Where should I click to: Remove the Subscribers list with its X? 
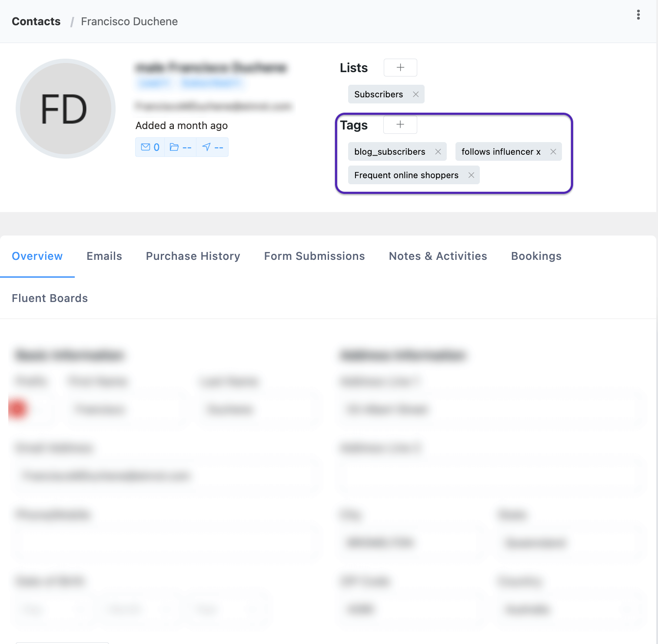415,94
